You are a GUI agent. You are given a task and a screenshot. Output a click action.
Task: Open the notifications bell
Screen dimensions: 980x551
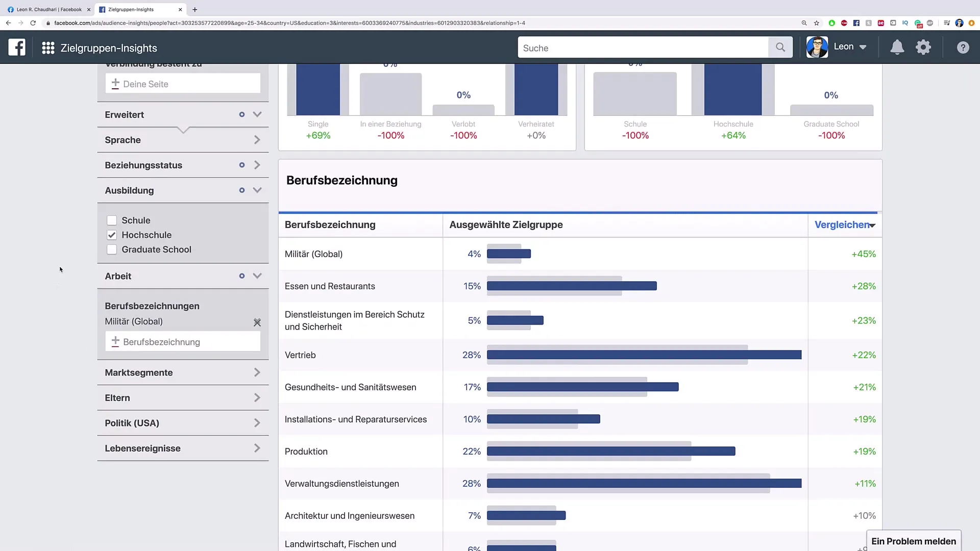897,47
